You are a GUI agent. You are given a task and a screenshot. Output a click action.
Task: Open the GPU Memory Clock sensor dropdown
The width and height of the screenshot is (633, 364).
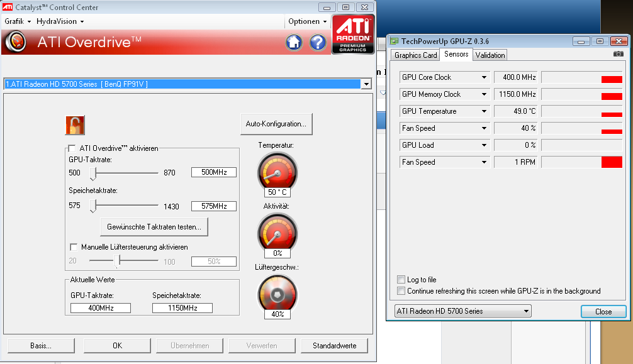coord(484,94)
